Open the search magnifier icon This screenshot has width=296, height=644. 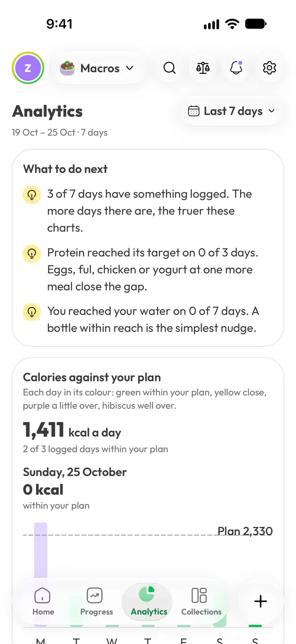click(x=170, y=68)
